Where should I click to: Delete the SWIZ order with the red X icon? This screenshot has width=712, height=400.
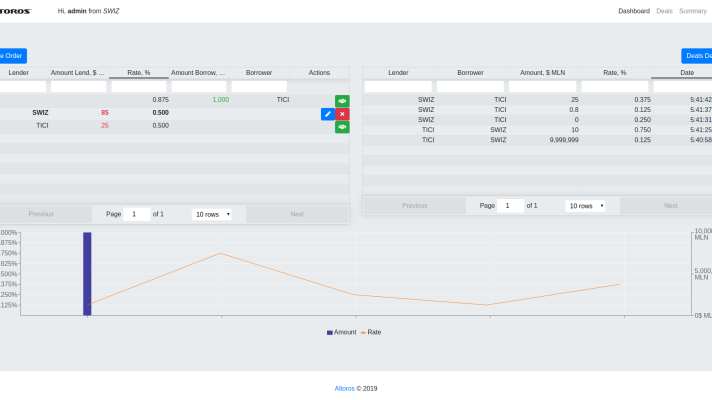342,114
